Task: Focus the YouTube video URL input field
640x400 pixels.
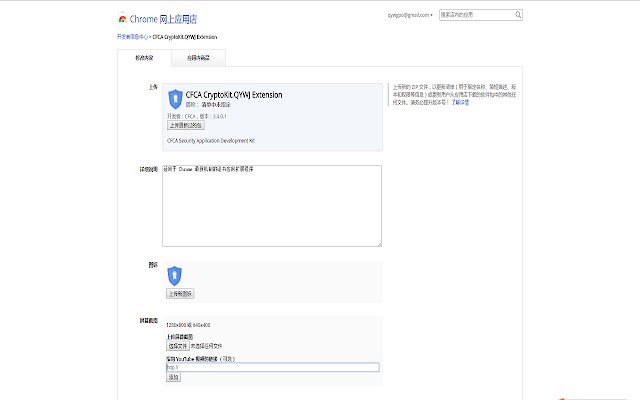Action: [273, 367]
